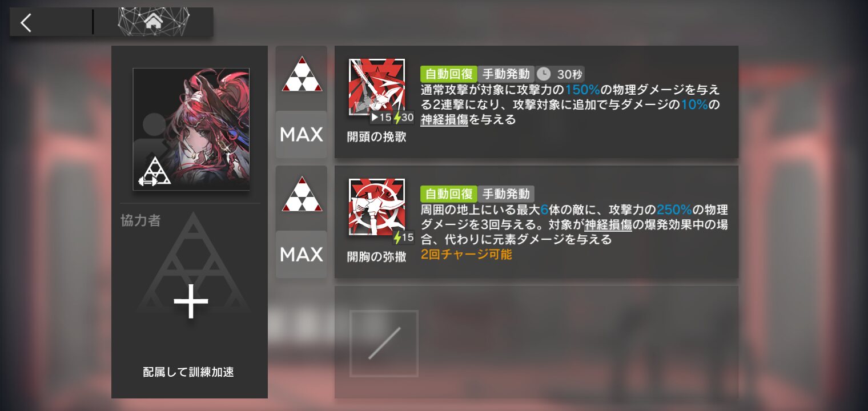Screen dimensions: 868x411
Task: Tap 自動回復 tag on first skill
Action: tap(448, 74)
